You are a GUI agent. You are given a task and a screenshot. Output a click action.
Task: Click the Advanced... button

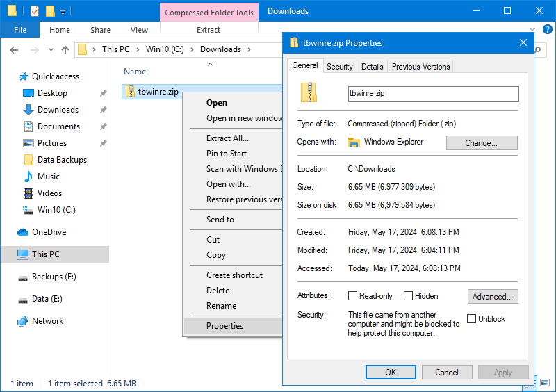pyautogui.click(x=493, y=297)
